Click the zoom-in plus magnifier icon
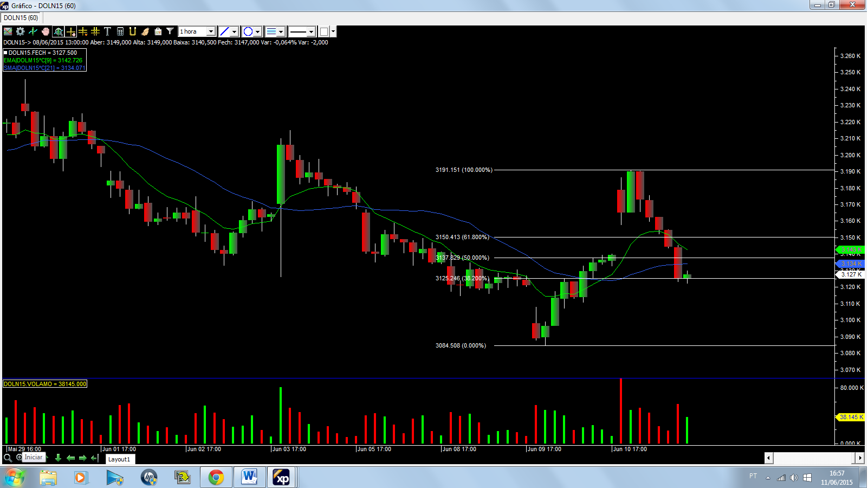Screen dimensions: 868x488 (19, 457)
